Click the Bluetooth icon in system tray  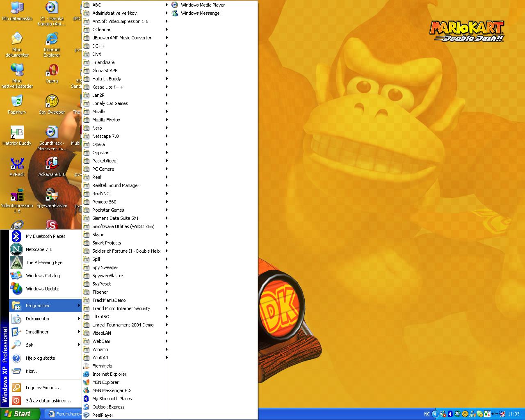[x=450, y=414]
